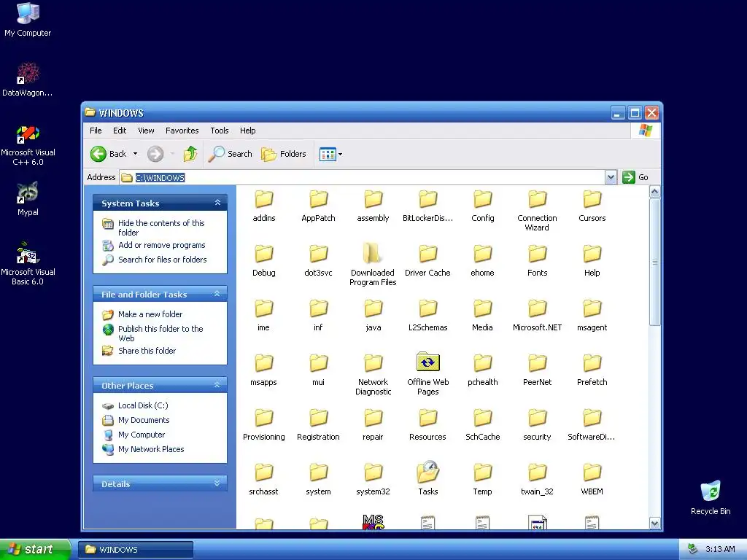
Task: Select the Registration folder
Action: click(318, 425)
